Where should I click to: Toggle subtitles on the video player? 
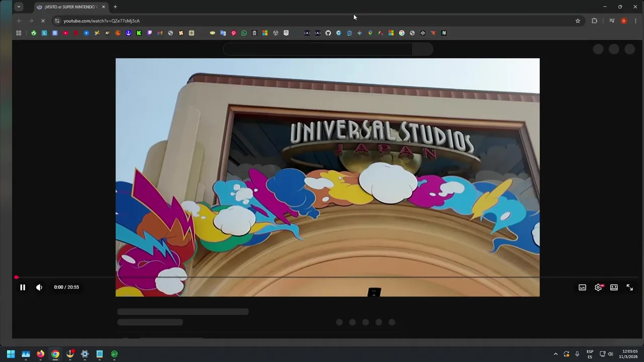[x=582, y=287]
